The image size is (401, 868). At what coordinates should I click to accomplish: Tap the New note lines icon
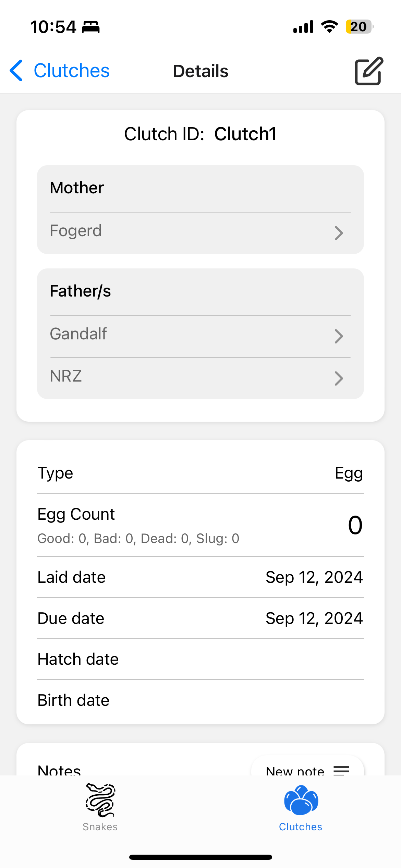[341, 771]
